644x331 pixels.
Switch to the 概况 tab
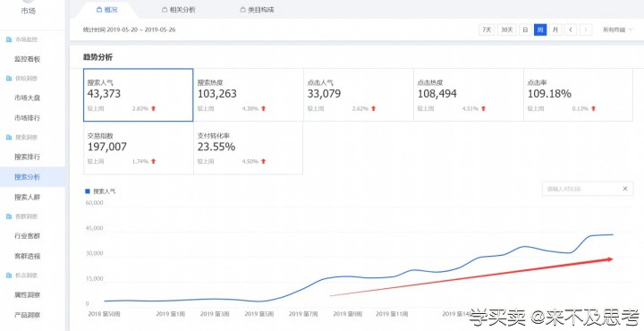(106, 10)
